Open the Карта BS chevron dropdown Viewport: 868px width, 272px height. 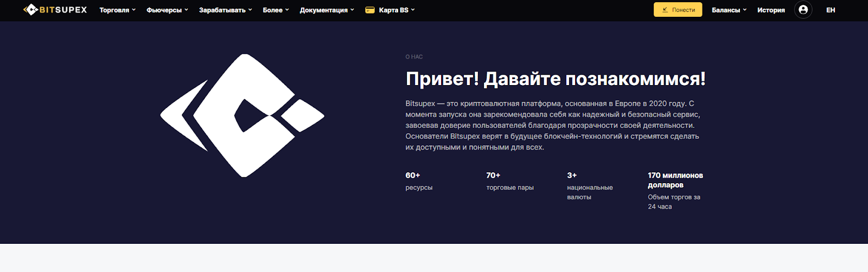tap(413, 10)
